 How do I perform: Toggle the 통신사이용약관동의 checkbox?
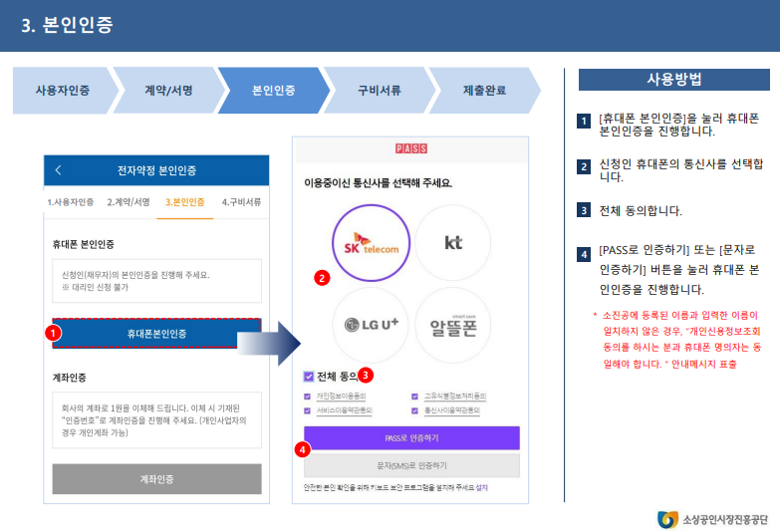coord(414,410)
